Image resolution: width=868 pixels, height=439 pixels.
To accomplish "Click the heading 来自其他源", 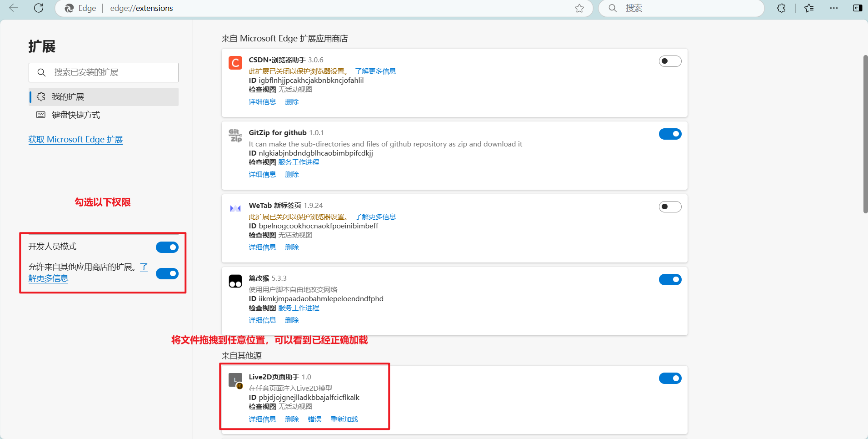I will tap(241, 356).
